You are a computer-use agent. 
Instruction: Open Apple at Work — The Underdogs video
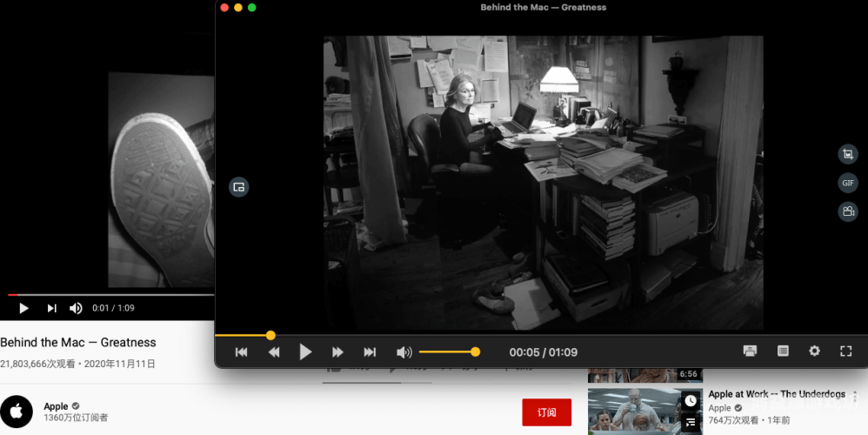click(x=777, y=394)
